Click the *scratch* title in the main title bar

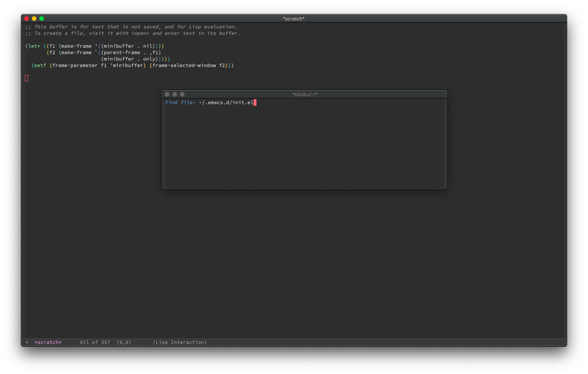[293, 18]
